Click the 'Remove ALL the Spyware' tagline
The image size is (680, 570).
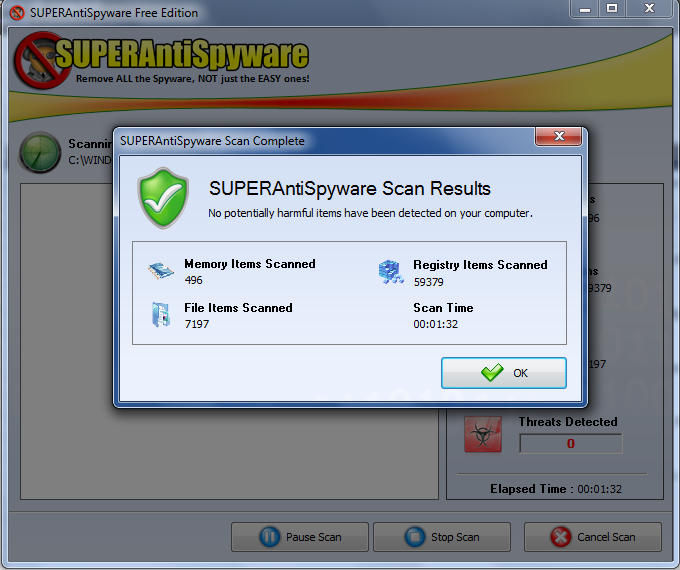[193, 79]
